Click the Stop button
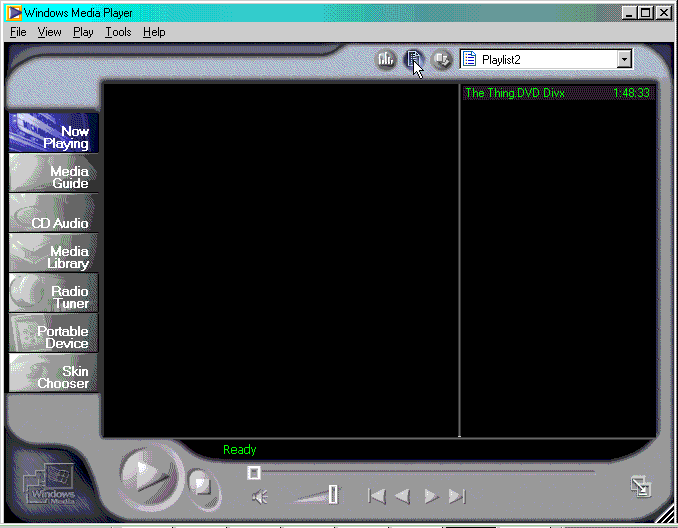The width and height of the screenshot is (678, 528). [x=201, y=483]
